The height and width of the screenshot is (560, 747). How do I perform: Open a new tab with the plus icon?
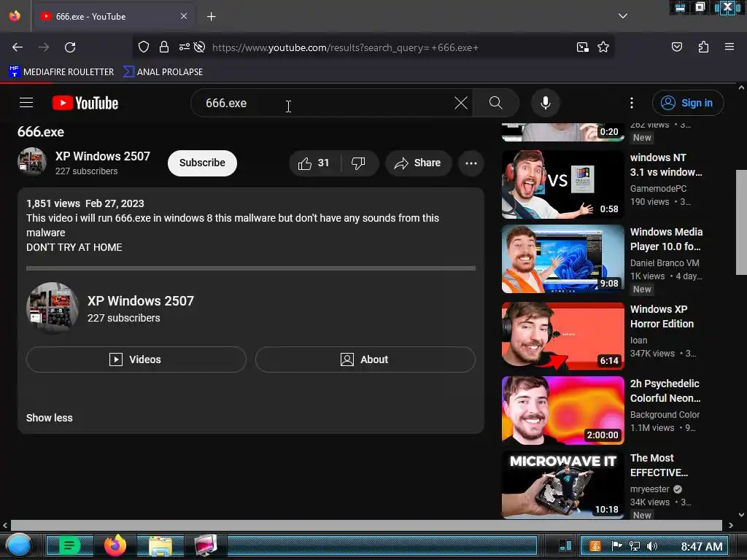coord(211,17)
